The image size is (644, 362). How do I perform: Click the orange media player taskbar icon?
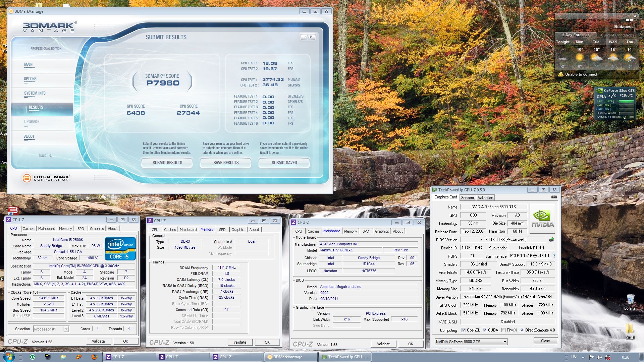click(x=79, y=357)
